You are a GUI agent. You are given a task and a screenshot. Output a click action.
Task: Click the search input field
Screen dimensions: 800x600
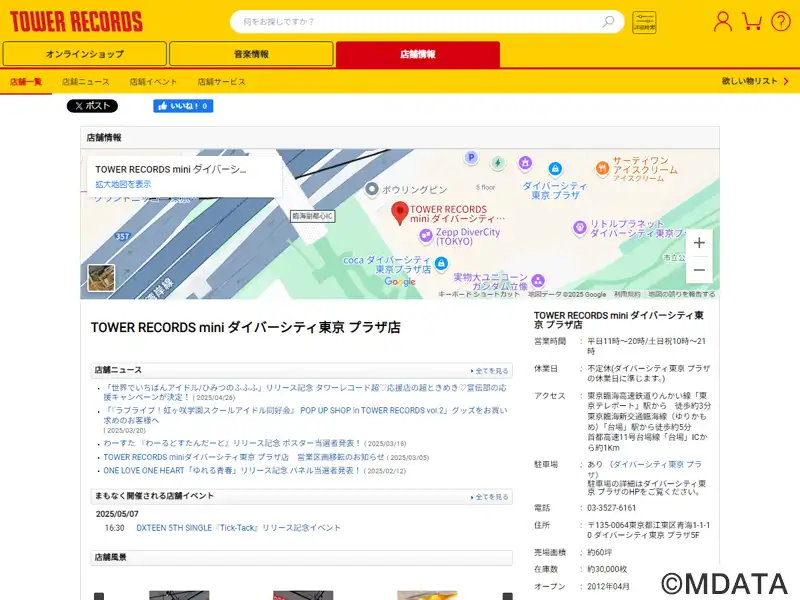(x=427, y=21)
